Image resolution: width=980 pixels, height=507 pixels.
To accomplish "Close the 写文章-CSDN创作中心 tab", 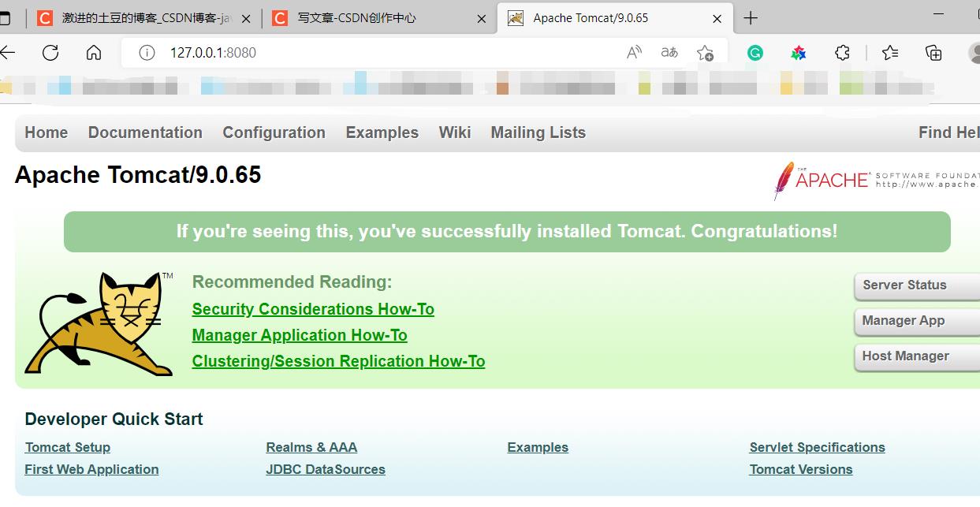I will [x=482, y=18].
